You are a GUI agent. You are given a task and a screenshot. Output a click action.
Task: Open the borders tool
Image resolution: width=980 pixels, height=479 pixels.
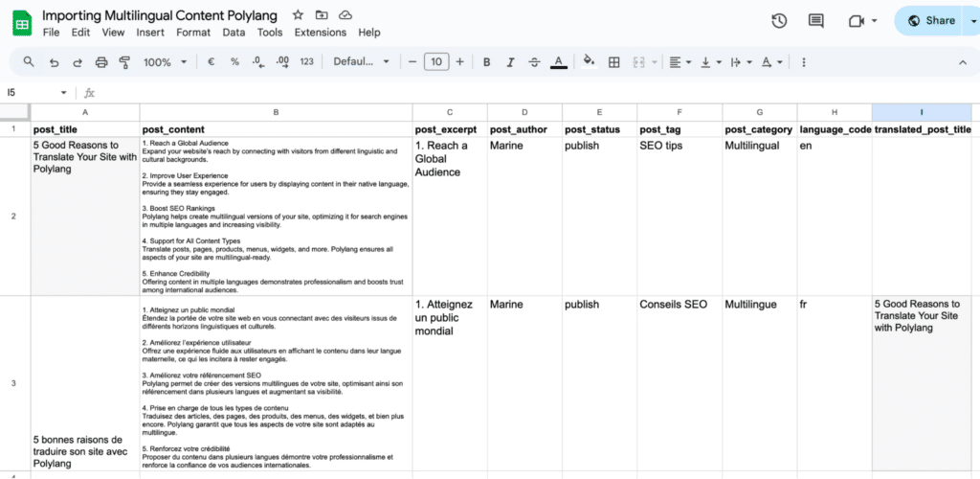614,62
